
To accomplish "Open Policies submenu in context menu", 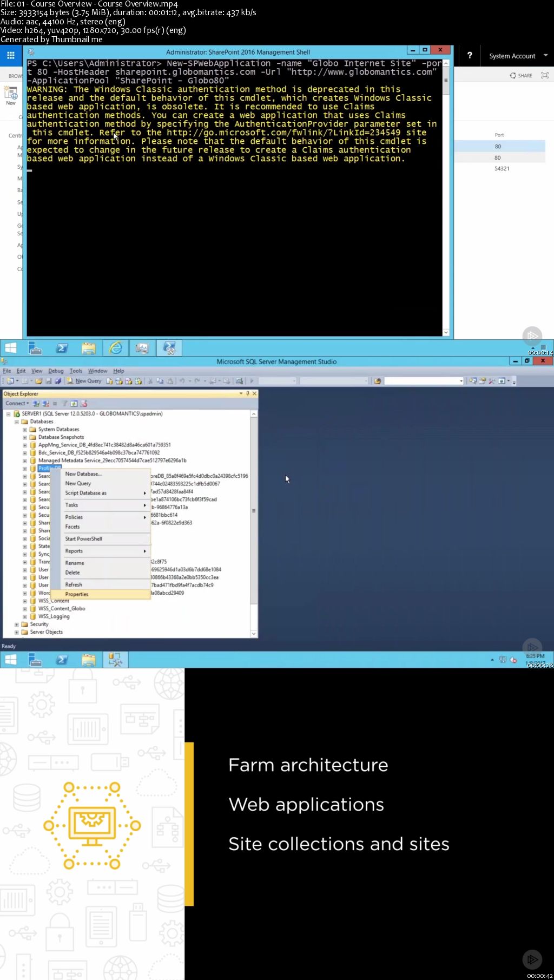I will tap(101, 517).
